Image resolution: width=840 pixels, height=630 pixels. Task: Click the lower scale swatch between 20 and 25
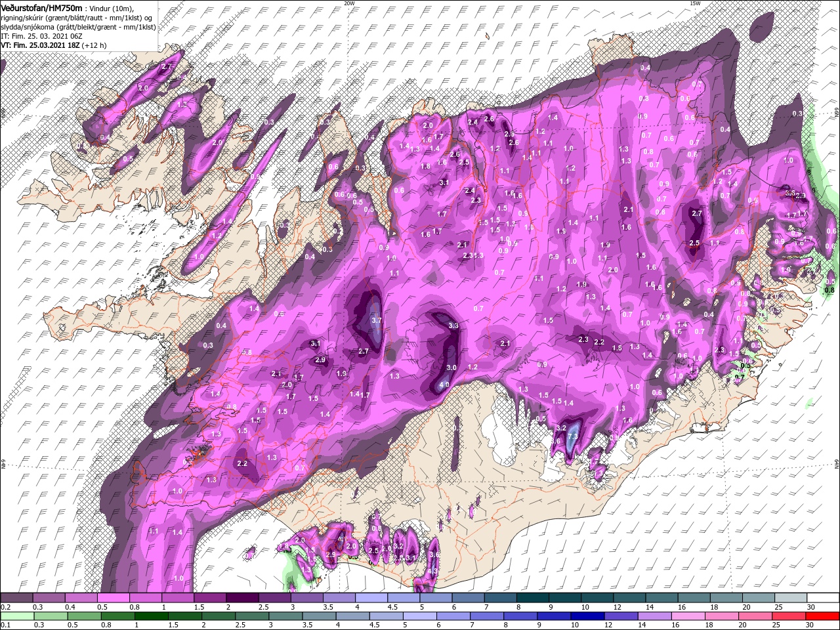tap(755, 616)
